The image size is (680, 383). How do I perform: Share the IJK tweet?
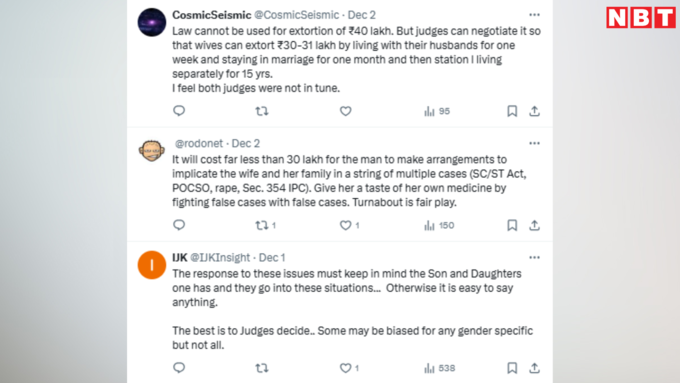pyautogui.click(x=534, y=368)
